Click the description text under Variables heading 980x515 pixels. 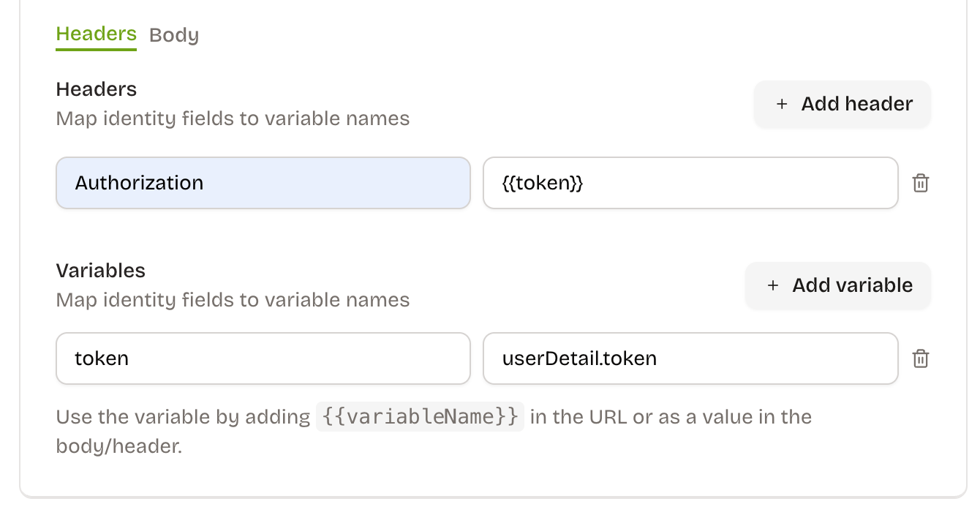pos(233,300)
